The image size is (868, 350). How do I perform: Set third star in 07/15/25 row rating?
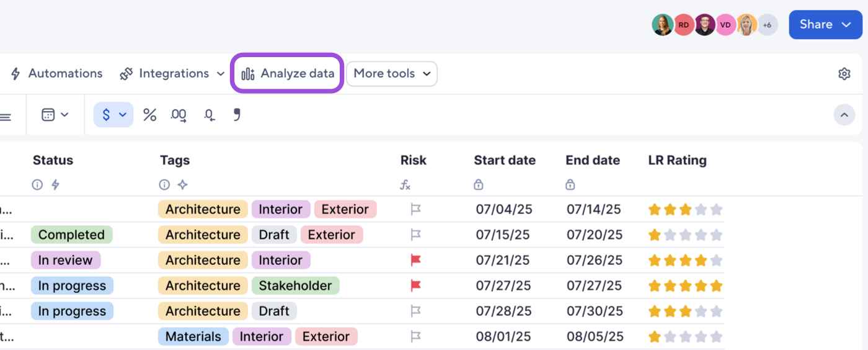point(685,235)
